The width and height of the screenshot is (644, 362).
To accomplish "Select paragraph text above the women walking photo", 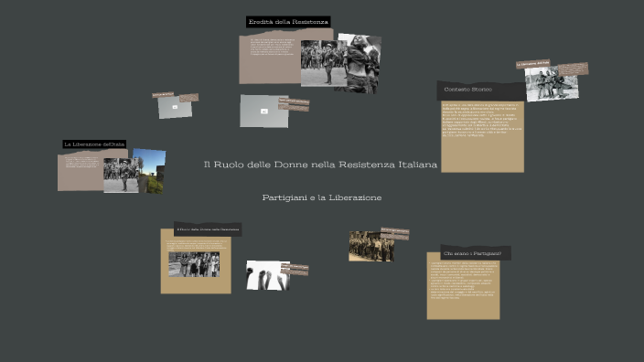I will tap(196, 245).
